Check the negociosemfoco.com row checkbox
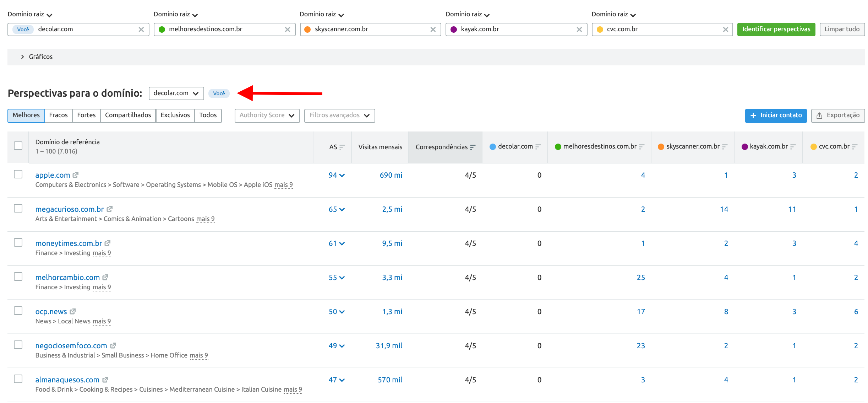Viewport: 868px width, 403px height. (x=18, y=345)
